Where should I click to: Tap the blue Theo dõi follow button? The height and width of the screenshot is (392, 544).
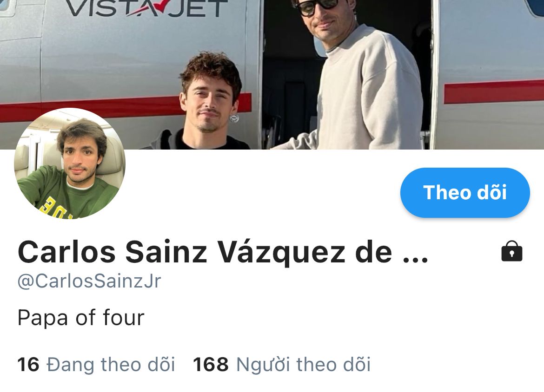tap(465, 192)
